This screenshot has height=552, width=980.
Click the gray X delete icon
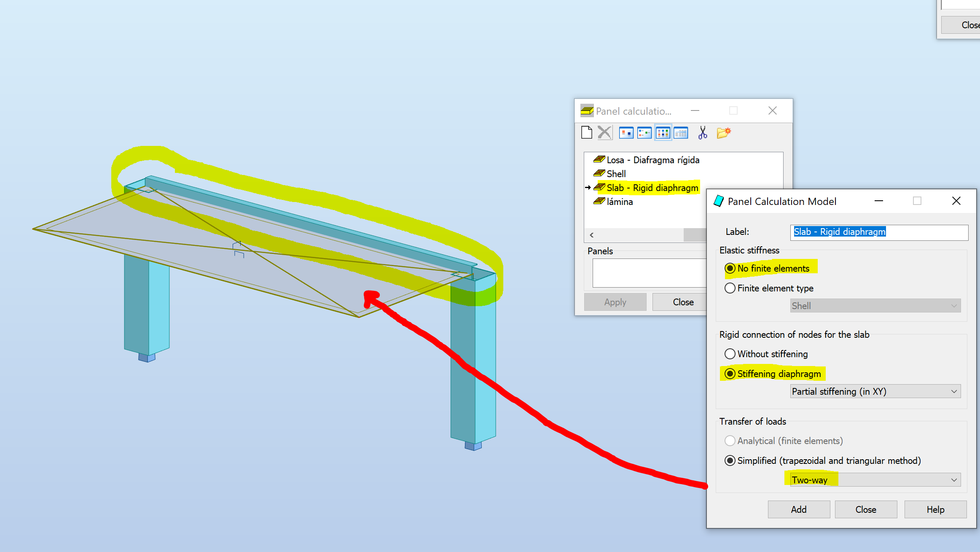[x=604, y=133]
